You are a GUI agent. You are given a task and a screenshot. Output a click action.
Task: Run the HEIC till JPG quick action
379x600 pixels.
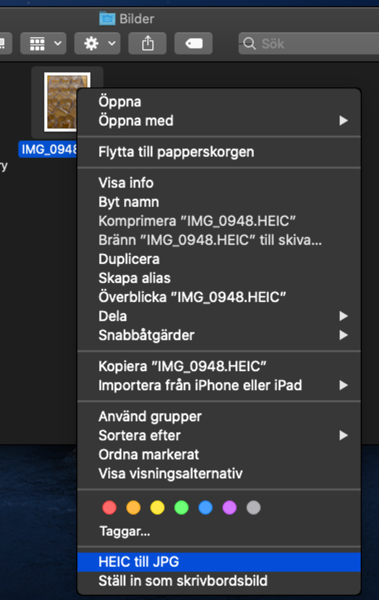(x=219, y=562)
